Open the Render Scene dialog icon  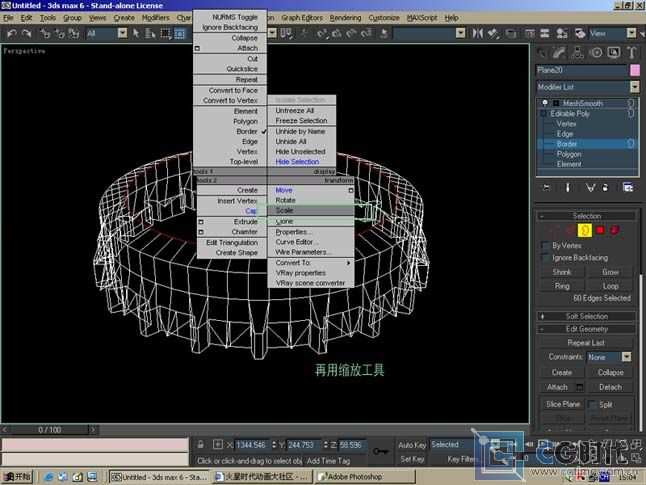[x=580, y=33]
